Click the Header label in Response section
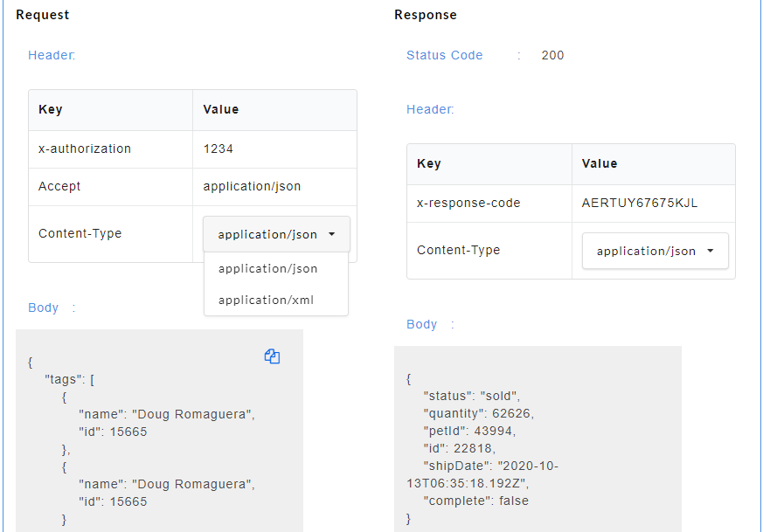Screen dimensions: 770x532 coord(429,109)
